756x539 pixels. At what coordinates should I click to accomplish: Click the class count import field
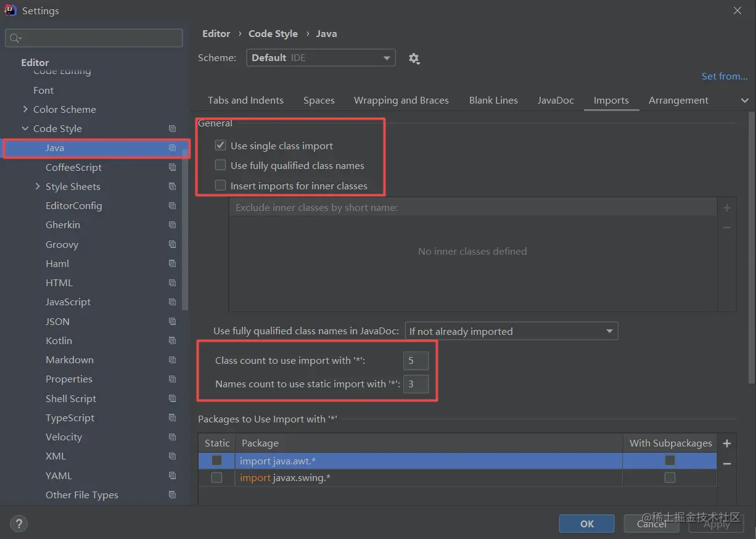[x=416, y=361]
